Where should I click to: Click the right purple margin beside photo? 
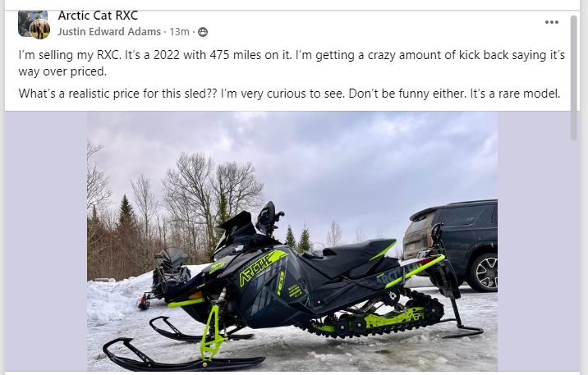click(534, 241)
